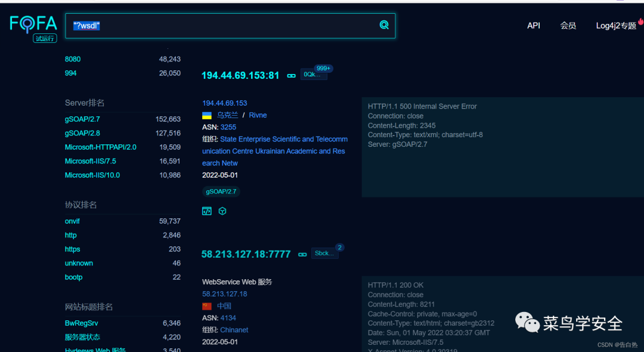Click the search magnifier icon in search box
Image resolution: width=644 pixels, height=352 pixels.
point(384,25)
